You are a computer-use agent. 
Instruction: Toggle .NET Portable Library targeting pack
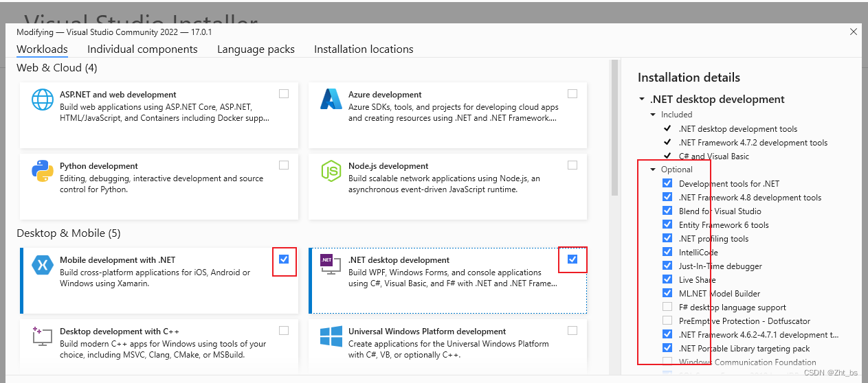click(x=667, y=348)
